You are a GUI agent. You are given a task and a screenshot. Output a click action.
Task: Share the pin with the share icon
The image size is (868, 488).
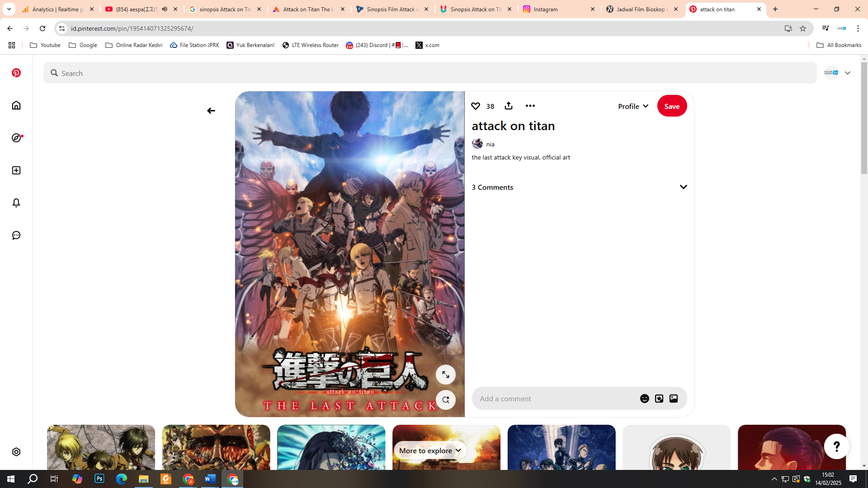point(509,106)
